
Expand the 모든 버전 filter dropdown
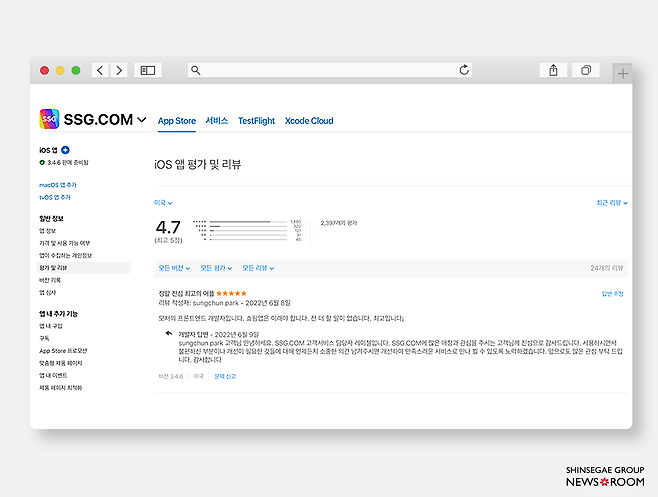click(176, 268)
